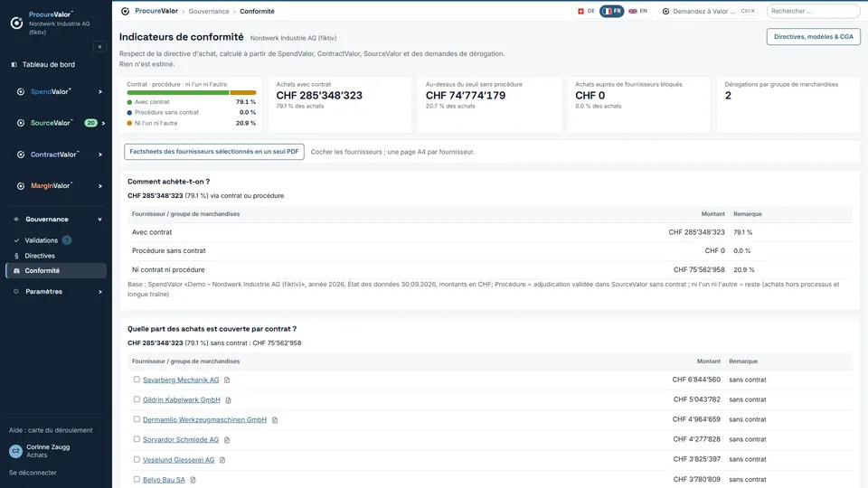Collapse the sidebar with arrow button
Screen dimensions: 868x488
click(99, 46)
